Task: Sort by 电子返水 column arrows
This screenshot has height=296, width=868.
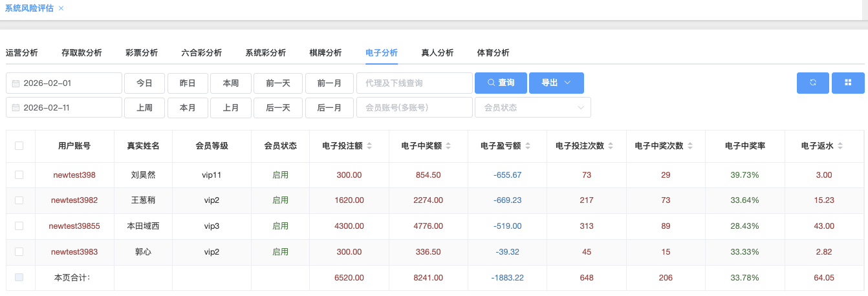Action: point(840,146)
